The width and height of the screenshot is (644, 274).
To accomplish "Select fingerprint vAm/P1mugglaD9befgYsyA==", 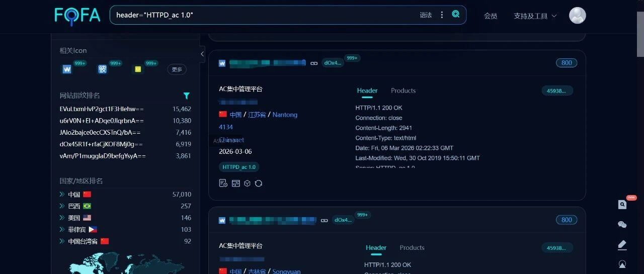I will [103, 156].
